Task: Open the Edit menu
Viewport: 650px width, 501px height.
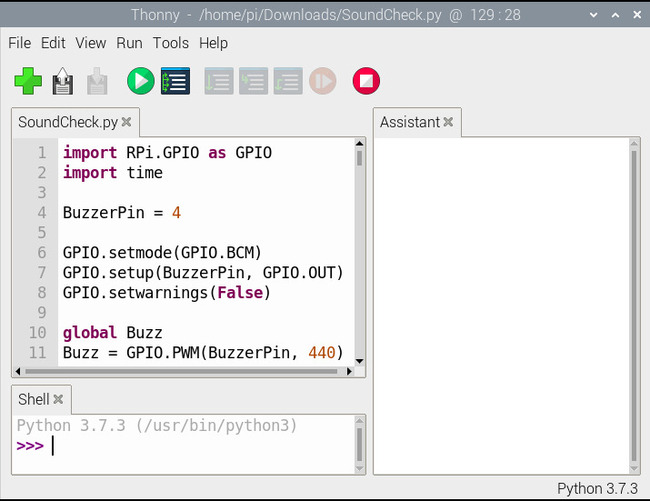Action: coord(53,43)
